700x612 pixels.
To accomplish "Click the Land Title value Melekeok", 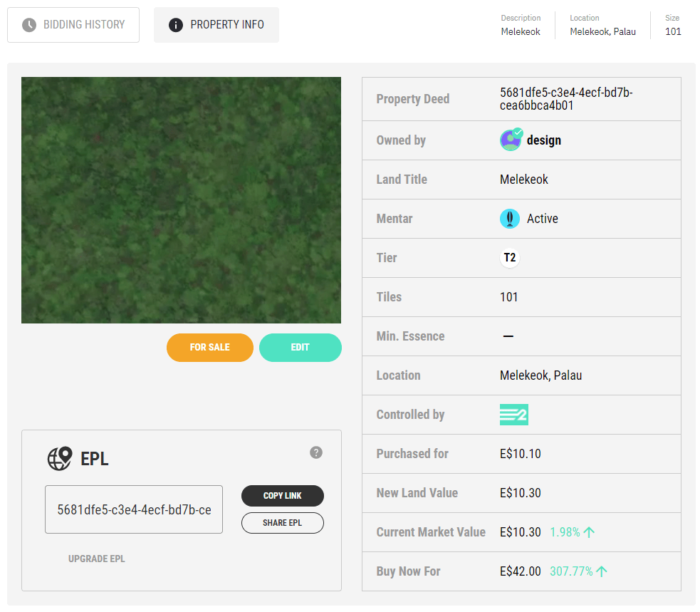I will pos(524,180).
